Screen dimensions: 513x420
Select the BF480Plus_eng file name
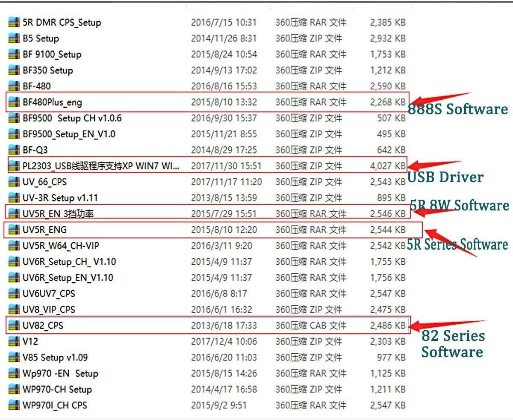tap(52, 103)
